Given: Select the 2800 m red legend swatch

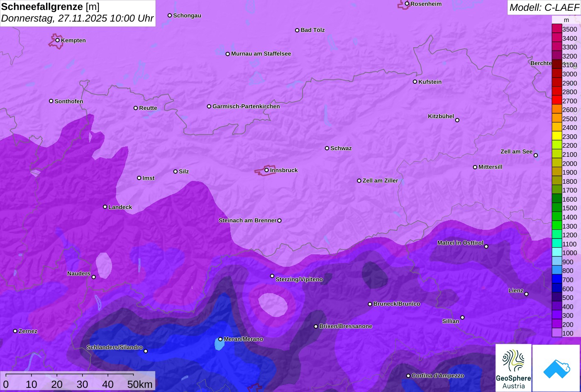Looking at the screenshot, I should click(x=557, y=92).
